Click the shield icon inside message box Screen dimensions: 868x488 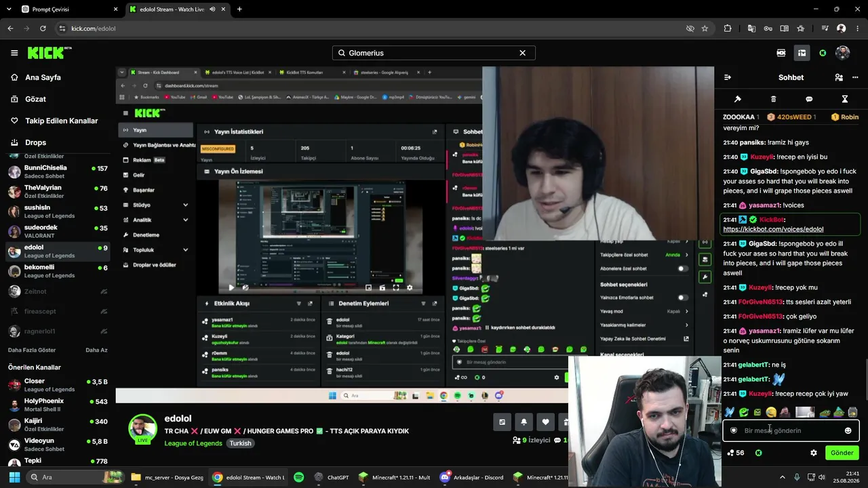tap(734, 430)
